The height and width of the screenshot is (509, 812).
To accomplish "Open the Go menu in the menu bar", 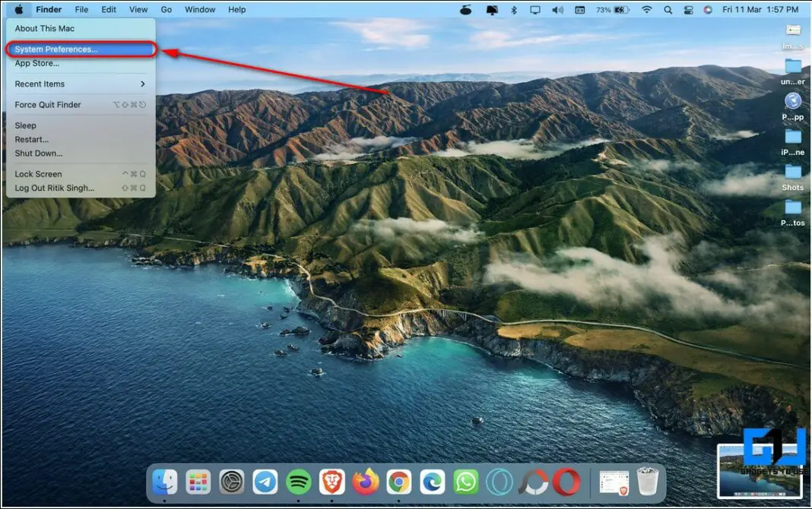I will pos(166,9).
